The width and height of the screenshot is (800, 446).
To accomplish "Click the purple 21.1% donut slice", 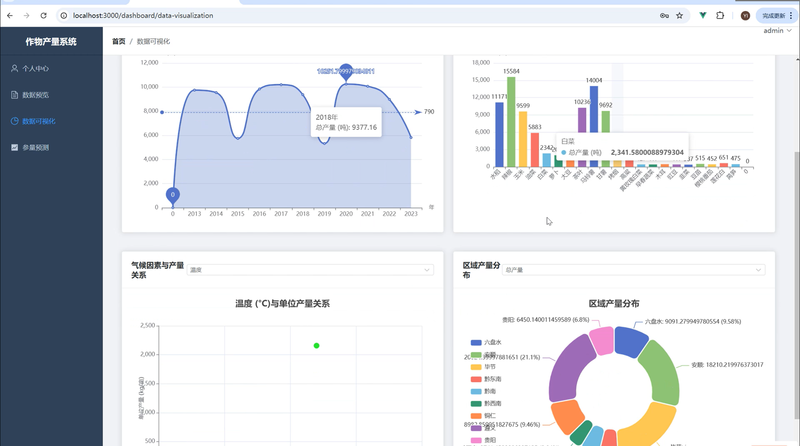I will click(x=569, y=370).
